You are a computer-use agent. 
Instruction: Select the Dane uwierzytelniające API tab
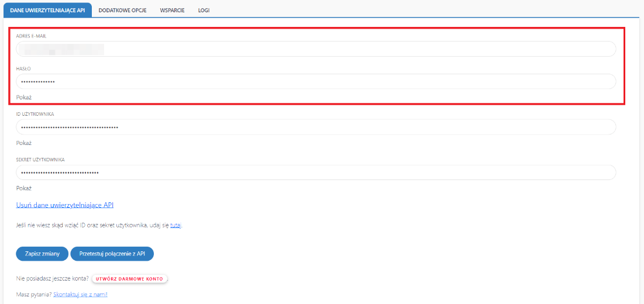47,11
